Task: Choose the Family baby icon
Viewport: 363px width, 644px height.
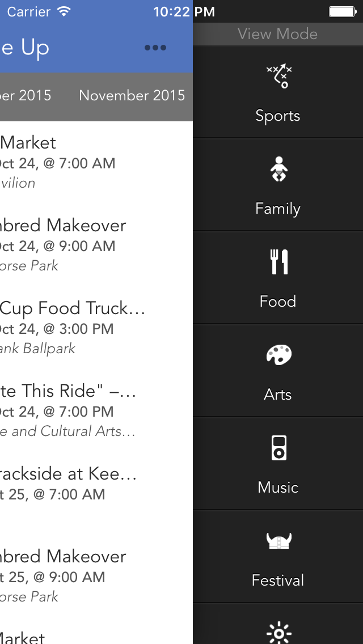Action: click(278, 169)
